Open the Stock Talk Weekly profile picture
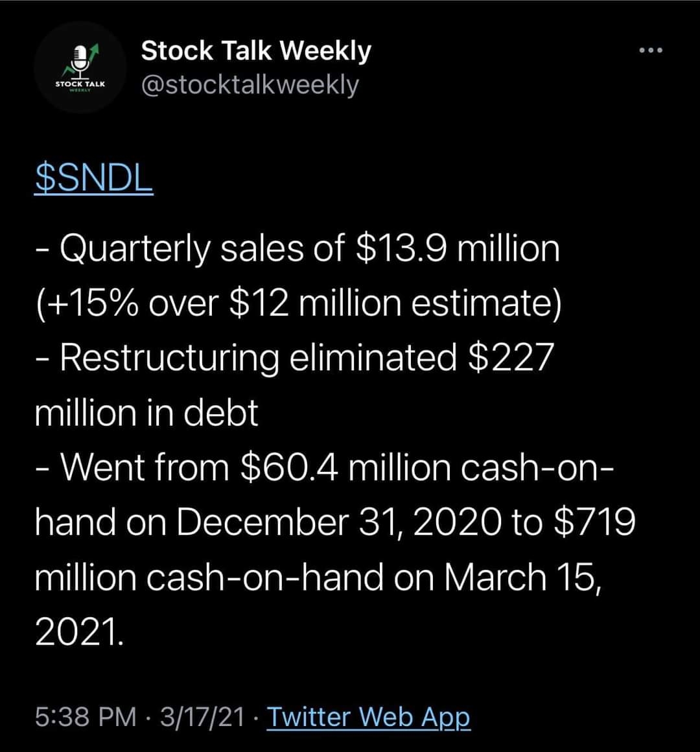 tap(80, 71)
